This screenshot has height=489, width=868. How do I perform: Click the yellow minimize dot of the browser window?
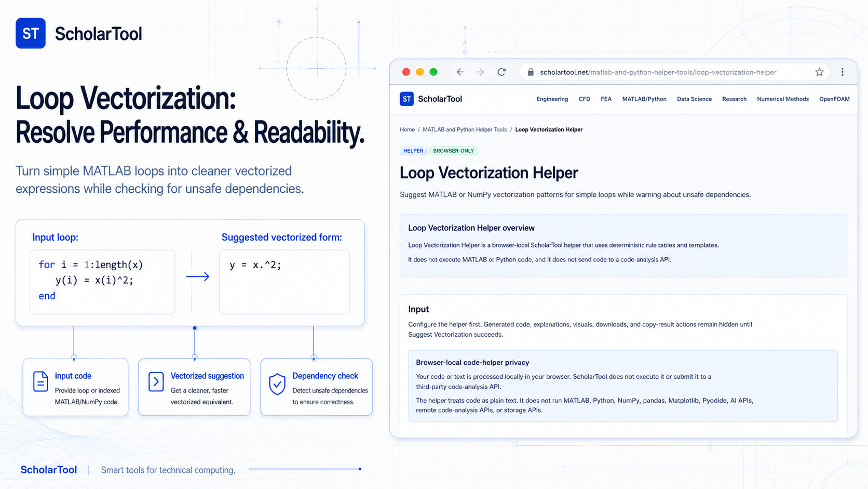coord(420,72)
